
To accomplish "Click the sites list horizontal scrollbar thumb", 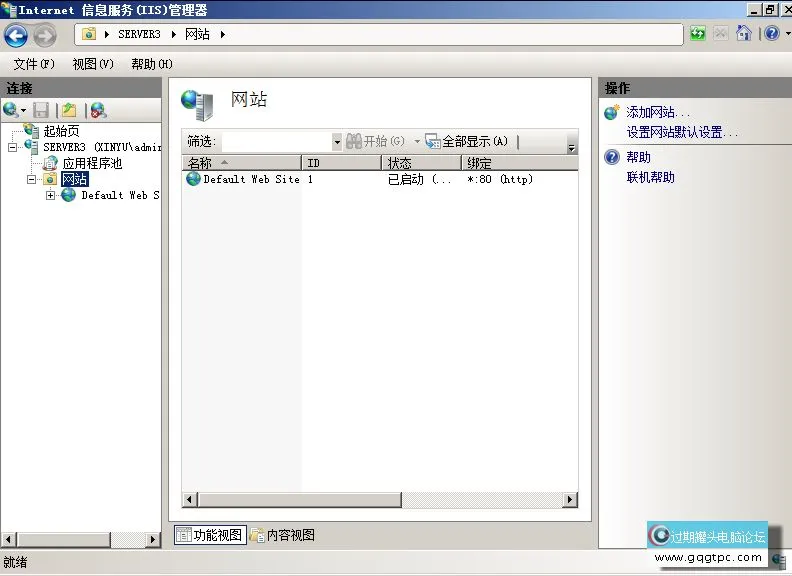I will click(x=300, y=500).
